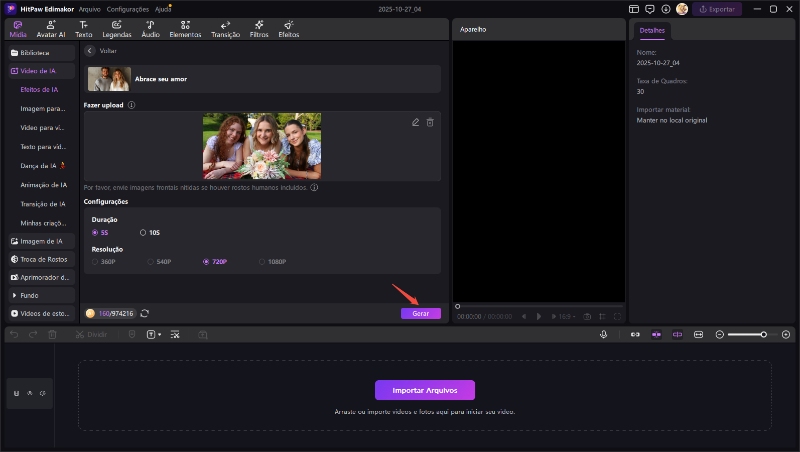The width and height of the screenshot is (800, 452).
Task: Toggle fullscreen preview
Action: [x=617, y=316]
